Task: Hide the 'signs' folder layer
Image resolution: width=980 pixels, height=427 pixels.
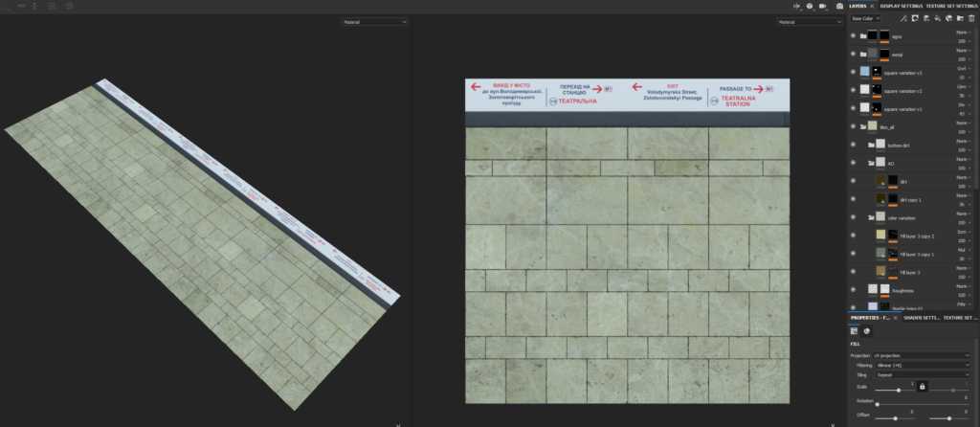Action: tap(853, 36)
